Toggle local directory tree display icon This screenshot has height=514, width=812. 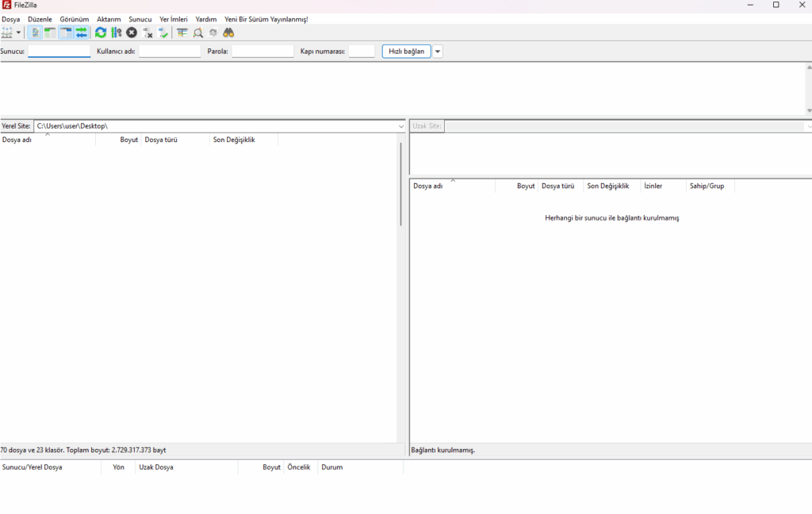coord(50,33)
